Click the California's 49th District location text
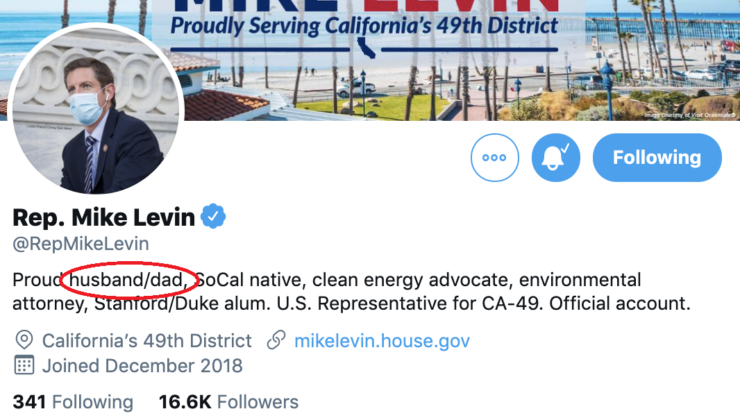Image resolution: width=740 pixels, height=416 pixels. pyautogui.click(x=147, y=340)
